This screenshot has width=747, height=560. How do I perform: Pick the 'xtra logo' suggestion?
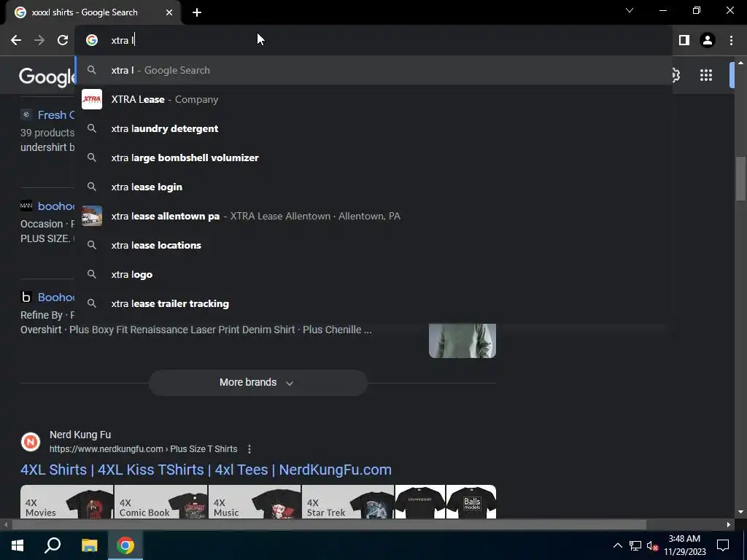pos(374,275)
